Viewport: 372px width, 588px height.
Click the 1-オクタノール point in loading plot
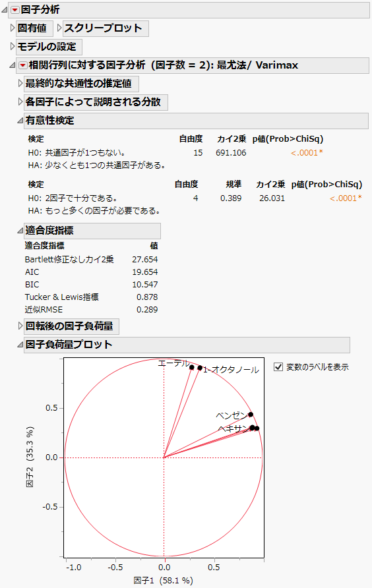(x=200, y=368)
